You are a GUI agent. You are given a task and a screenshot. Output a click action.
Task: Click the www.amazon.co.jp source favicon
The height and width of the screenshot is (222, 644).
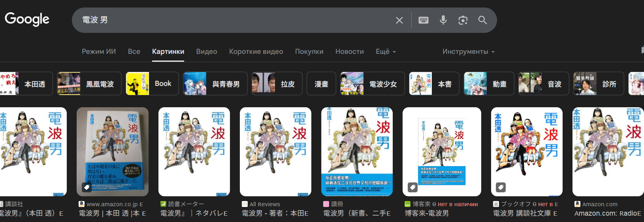81,204
